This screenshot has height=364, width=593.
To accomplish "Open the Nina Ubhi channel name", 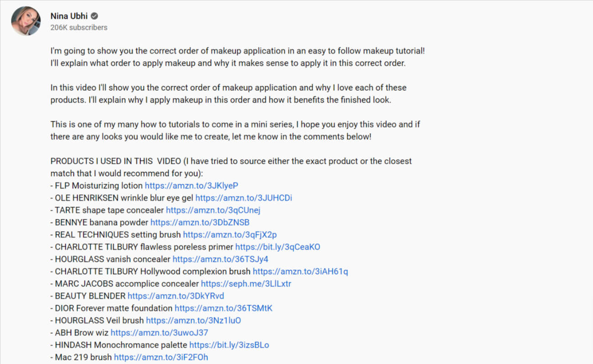I will (69, 16).
